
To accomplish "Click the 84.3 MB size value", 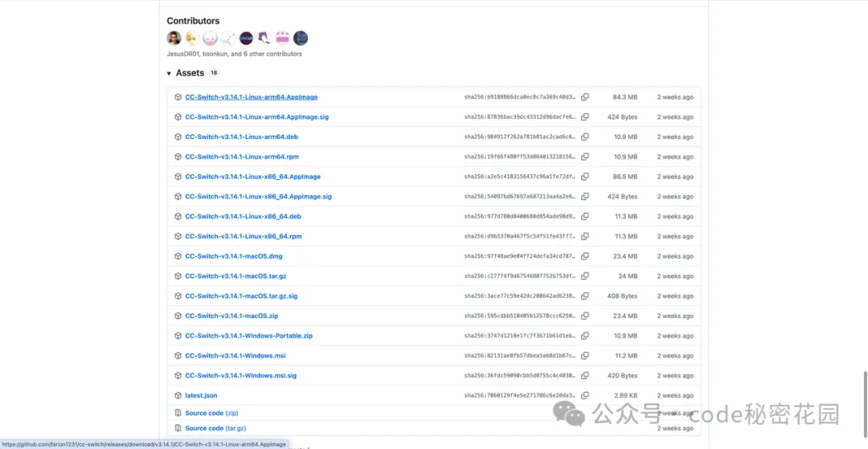I will [625, 96].
